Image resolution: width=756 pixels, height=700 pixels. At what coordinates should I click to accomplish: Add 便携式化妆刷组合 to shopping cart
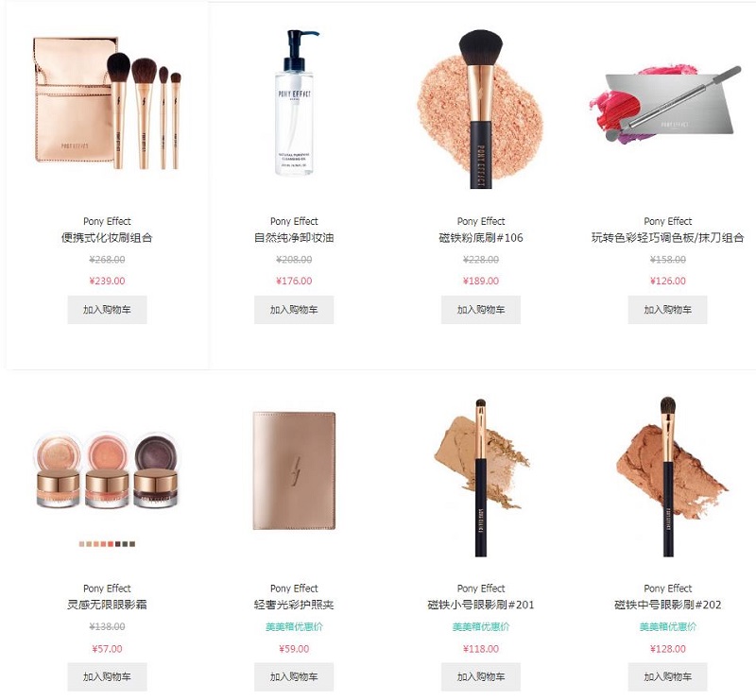click(x=107, y=310)
